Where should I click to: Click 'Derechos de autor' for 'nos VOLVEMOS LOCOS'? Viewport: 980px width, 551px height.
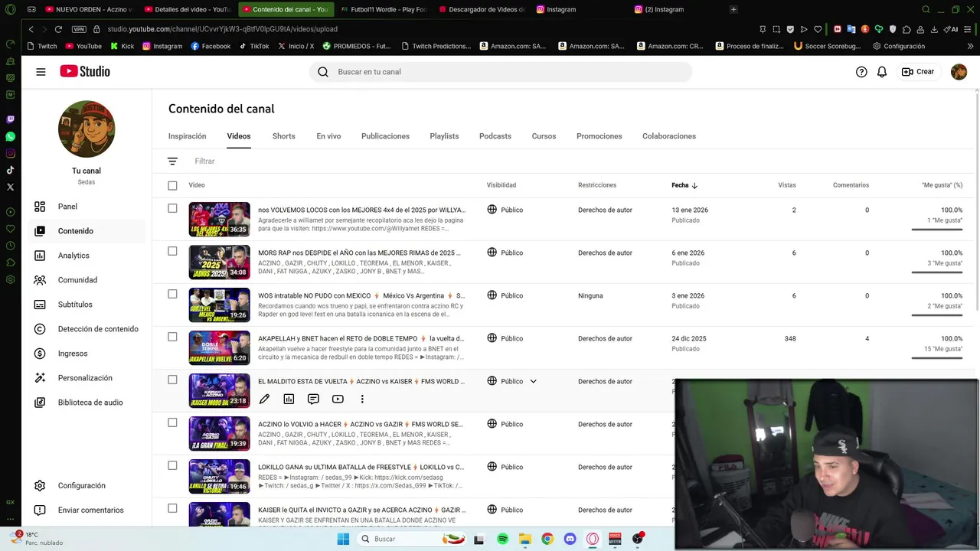tap(605, 210)
